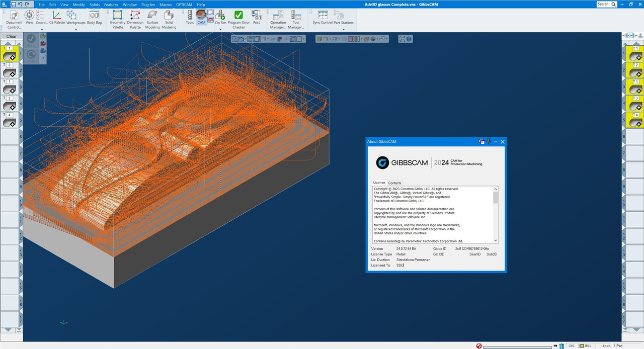Image resolution: width=644 pixels, height=349 pixels.
Task: Toggle the CAM palette
Action: 201,18
